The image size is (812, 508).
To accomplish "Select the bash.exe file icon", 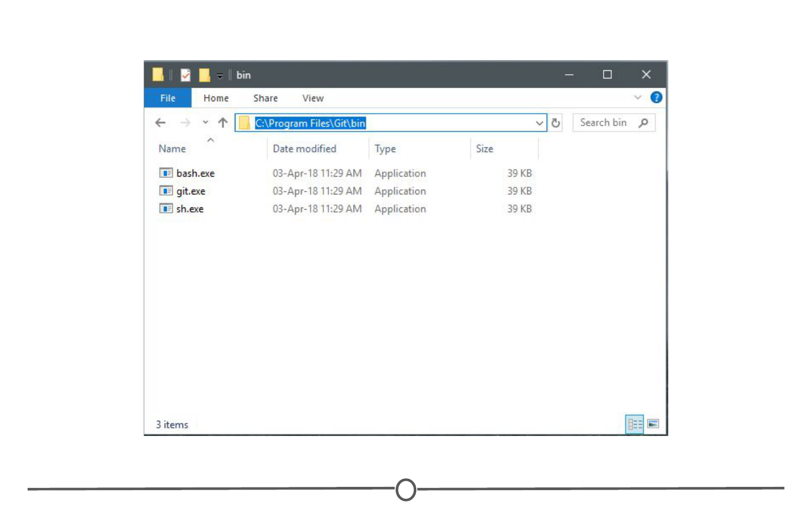I will [x=166, y=173].
